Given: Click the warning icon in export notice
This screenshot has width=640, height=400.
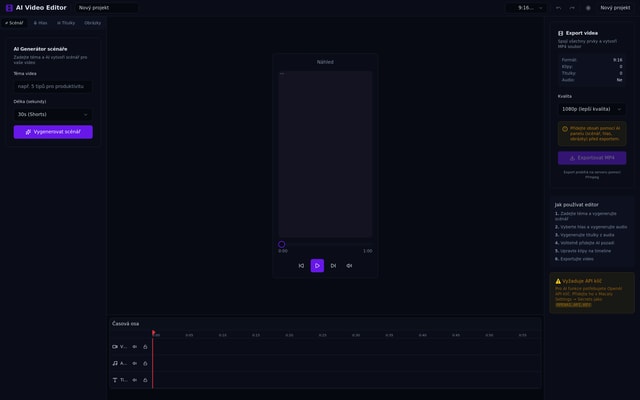Looking at the screenshot, I should [x=565, y=129].
